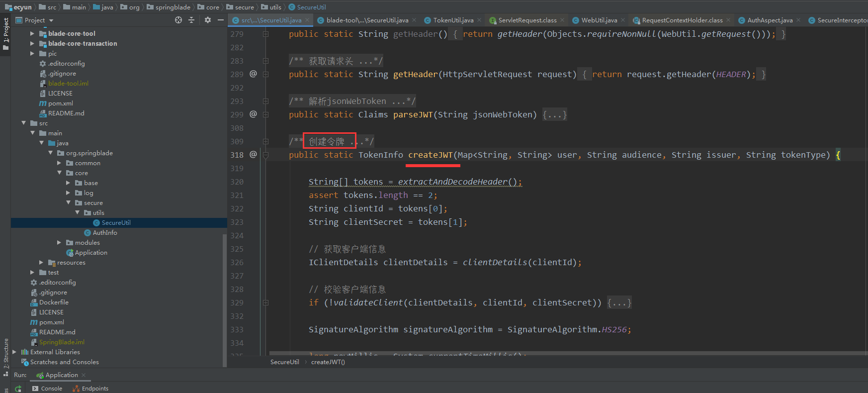Expand the modules package arrow
Viewport: 868px width, 393px height.
(59, 242)
